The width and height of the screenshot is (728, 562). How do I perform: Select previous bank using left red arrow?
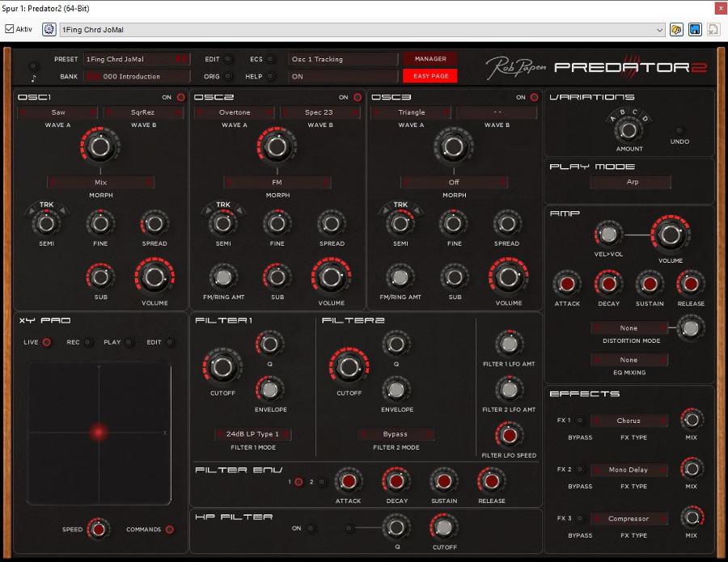pyautogui.click(x=91, y=77)
